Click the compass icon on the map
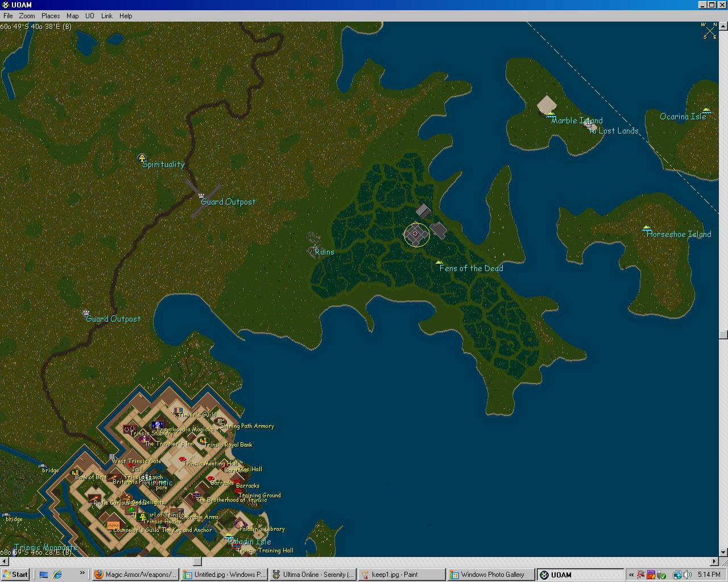728x582 pixels. coord(709,31)
